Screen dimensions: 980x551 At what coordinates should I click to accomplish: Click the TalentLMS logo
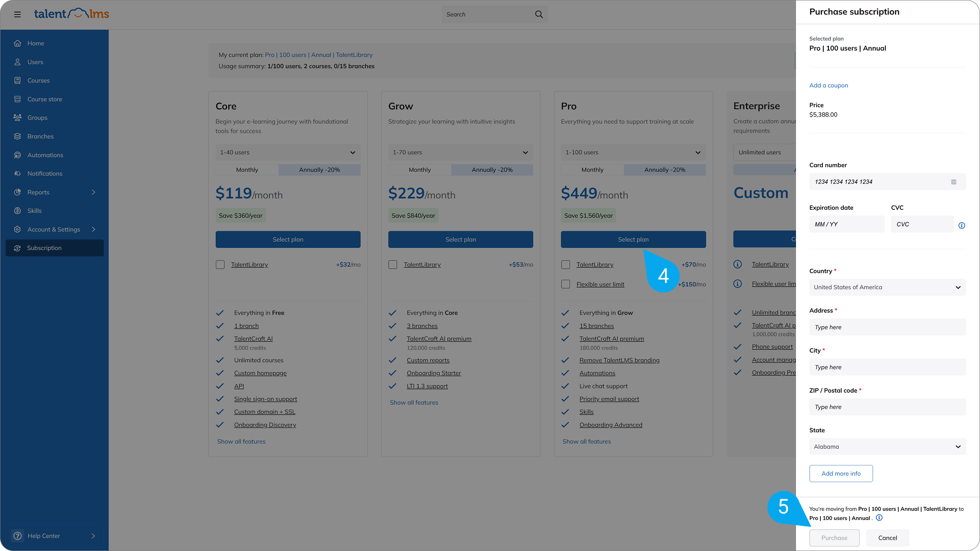(72, 14)
